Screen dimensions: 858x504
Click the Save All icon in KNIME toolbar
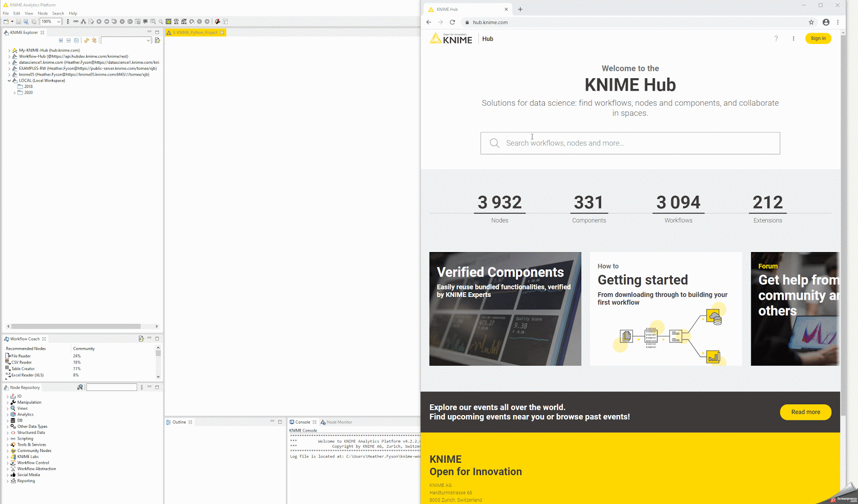coord(34,21)
